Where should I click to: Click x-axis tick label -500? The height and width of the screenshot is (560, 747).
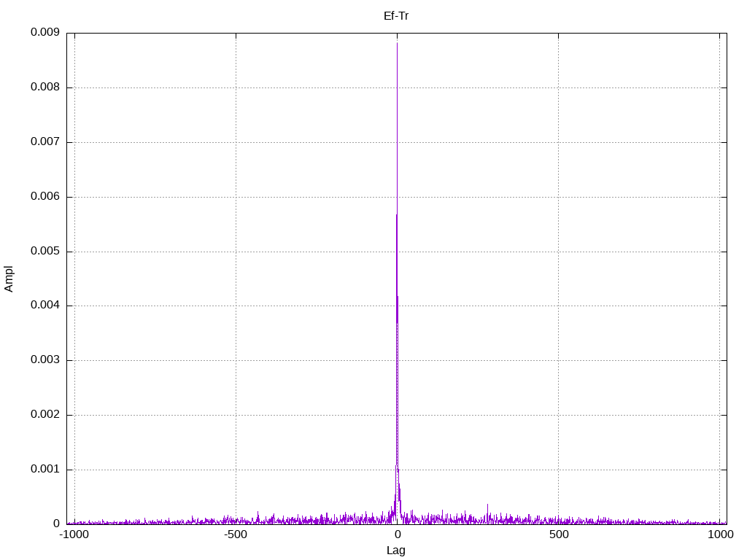tap(236, 534)
